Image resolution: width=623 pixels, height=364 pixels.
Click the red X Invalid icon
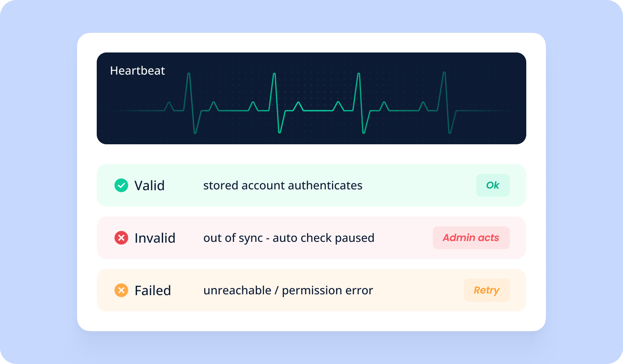121,238
